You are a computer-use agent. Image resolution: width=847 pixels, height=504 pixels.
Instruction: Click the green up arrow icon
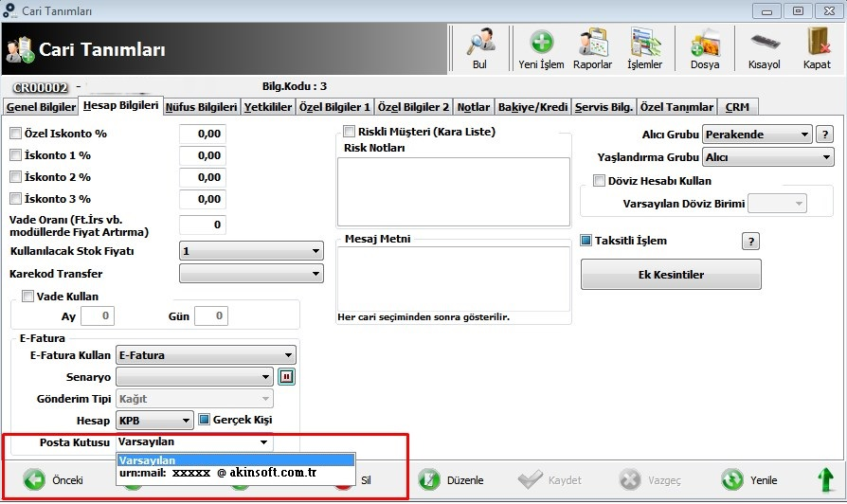point(825,479)
